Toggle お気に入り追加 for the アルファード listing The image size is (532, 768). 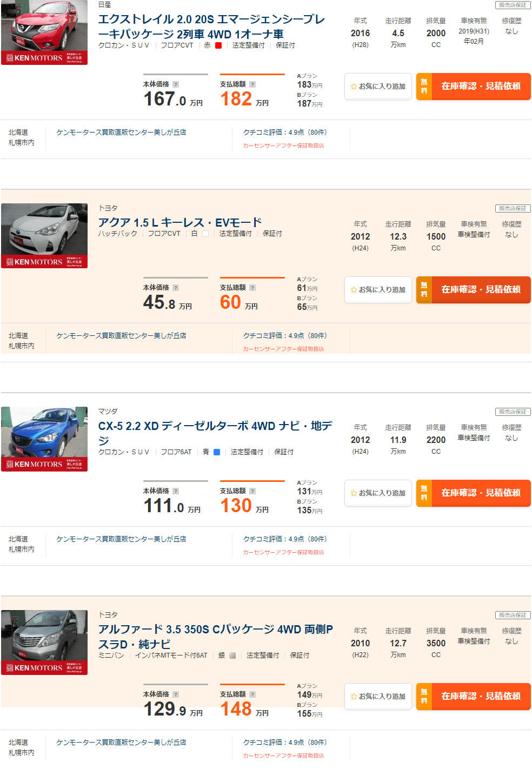pyautogui.click(x=378, y=696)
